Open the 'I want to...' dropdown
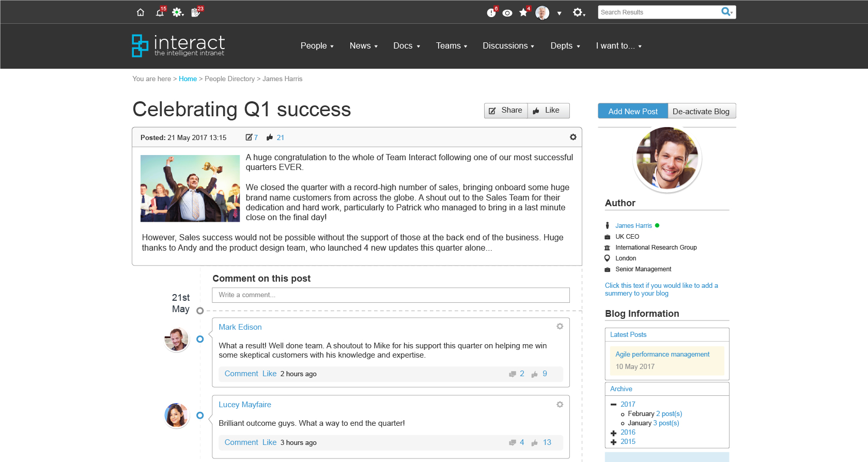Image resolution: width=868 pixels, height=462 pixels. pos(618,46)
